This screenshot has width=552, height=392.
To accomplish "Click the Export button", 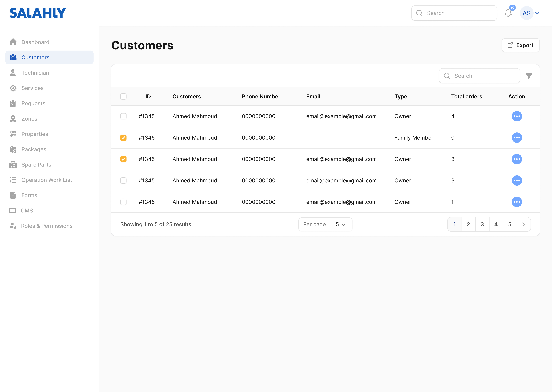I will (521, 45).
